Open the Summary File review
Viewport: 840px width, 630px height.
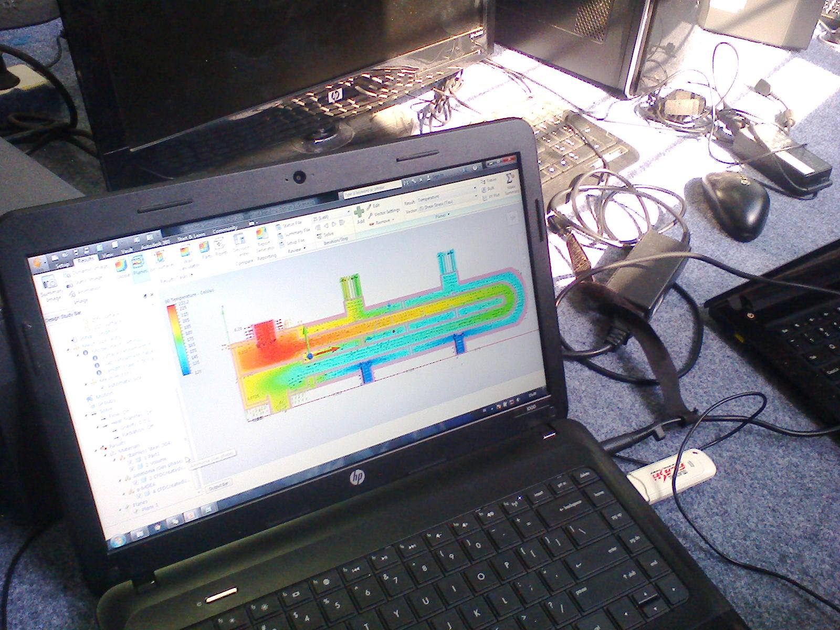(295, 233)
